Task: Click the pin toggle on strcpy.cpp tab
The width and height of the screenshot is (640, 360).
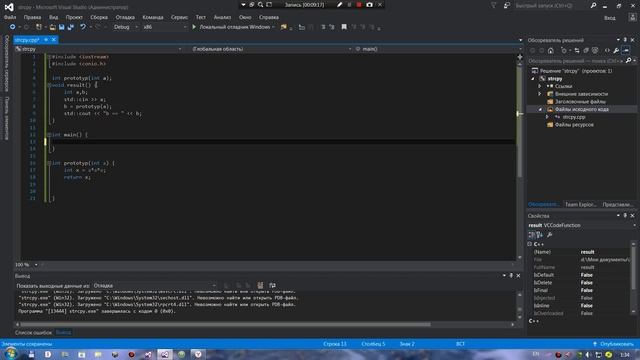Action: 46,40
